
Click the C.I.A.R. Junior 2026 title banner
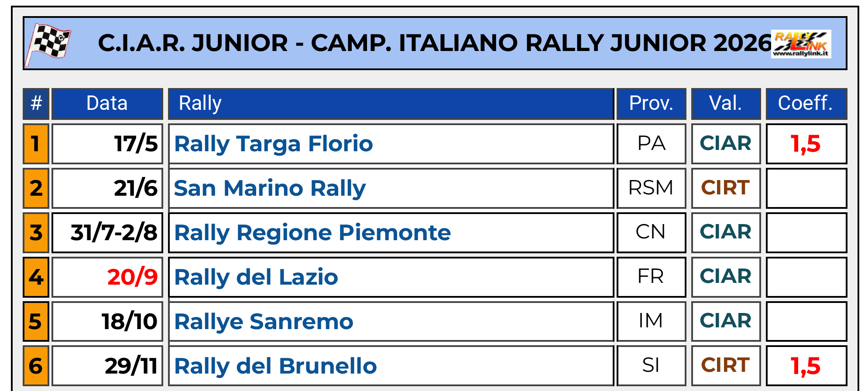pyautogui.click(x=434, y=43)
